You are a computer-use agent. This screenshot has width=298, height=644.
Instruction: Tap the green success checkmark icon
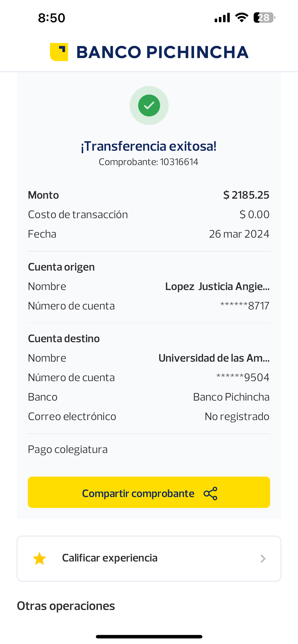coord(149,105)
